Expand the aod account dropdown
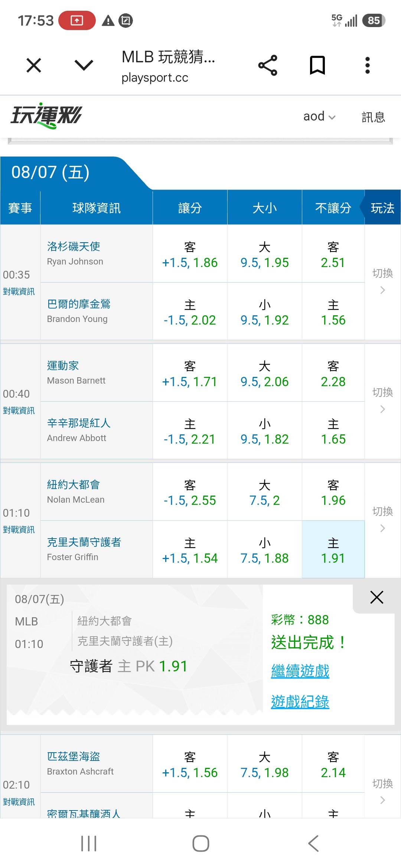The height and width of the screenshot is (868, 401). click(319, 116)
